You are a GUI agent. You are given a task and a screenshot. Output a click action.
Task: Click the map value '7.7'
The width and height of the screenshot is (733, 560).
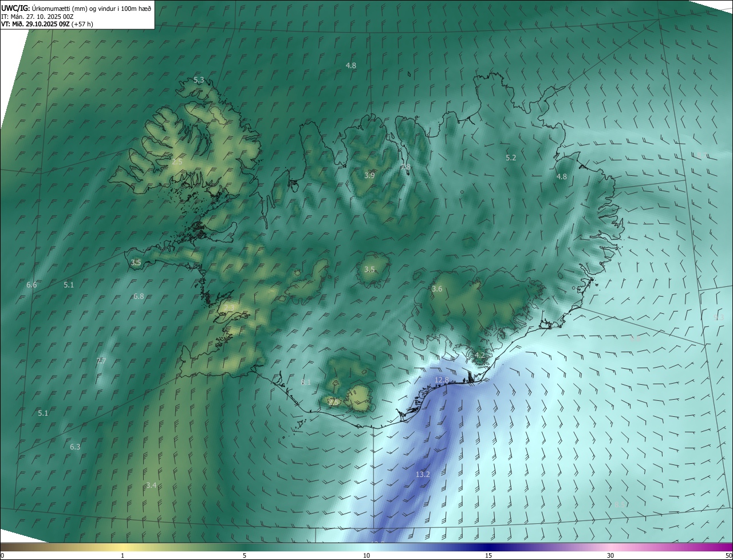[x=101, y=361]
